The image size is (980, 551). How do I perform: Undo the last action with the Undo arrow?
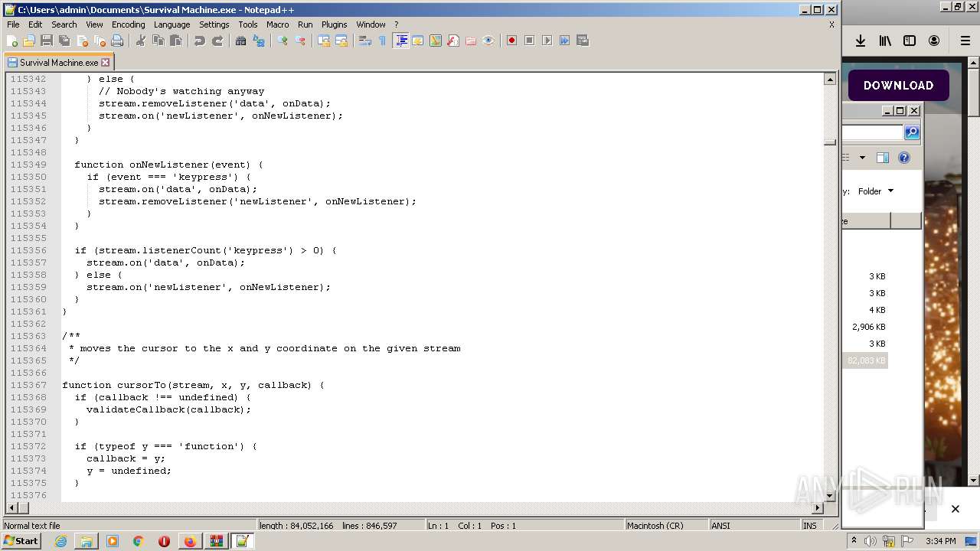tap(200, 41)
